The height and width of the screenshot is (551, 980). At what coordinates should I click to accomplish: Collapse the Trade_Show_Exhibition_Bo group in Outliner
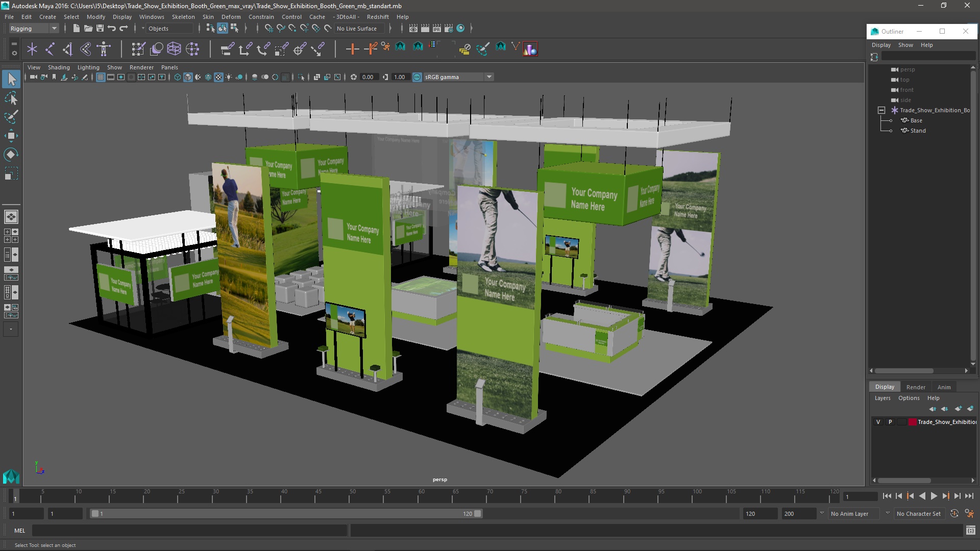coord(881,110)
